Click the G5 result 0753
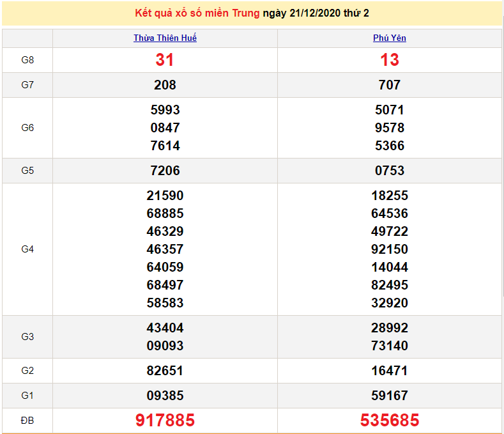Image resolution: width=504 pixels, height=434 pixels. [x=390, y=171]
